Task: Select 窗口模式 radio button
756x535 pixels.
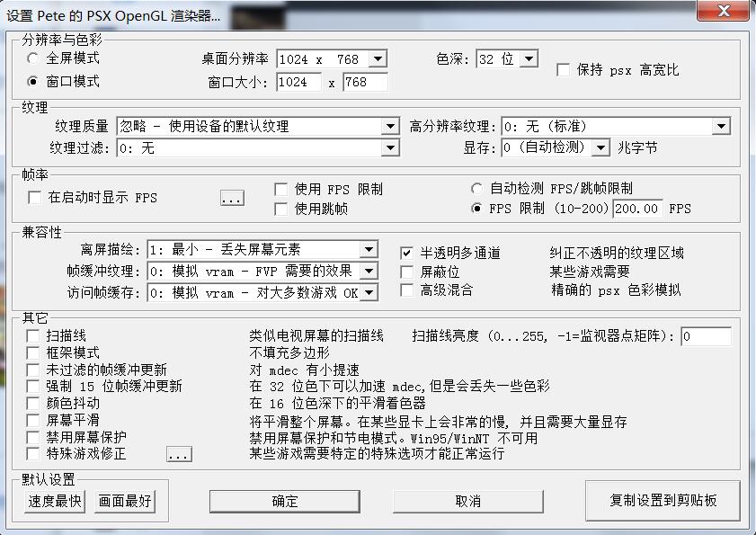Action: point(32,82)
